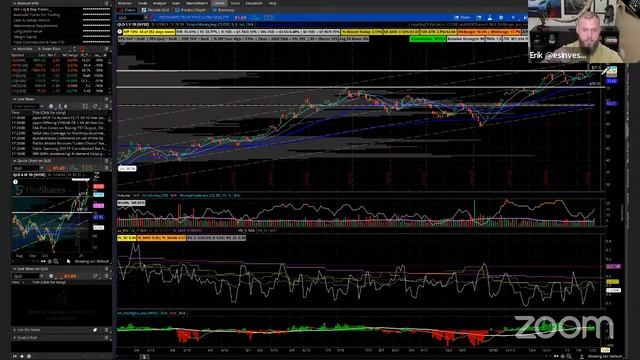Collapse the Watchlist gadget
640x360 pixels.
(15, 49)
